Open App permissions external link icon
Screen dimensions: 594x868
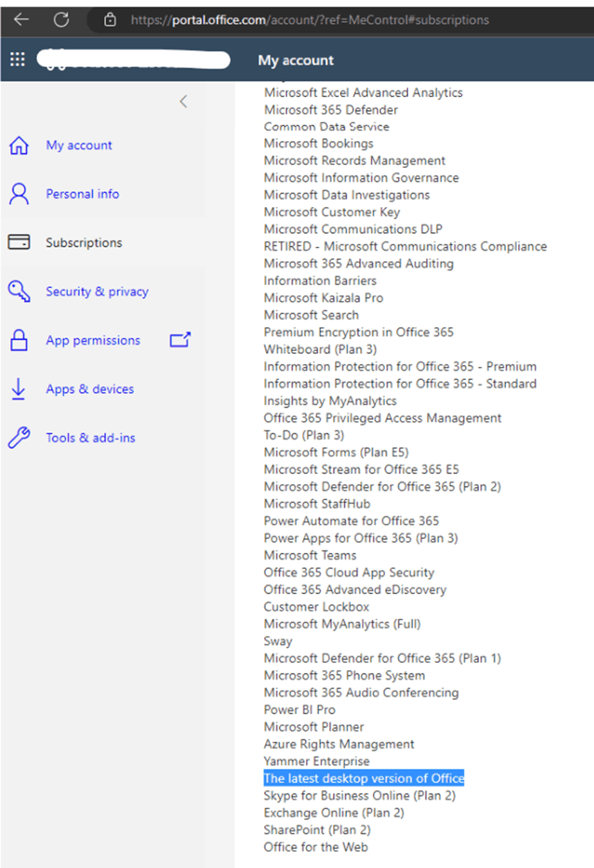pyautogui.click(x=180, y=339)
